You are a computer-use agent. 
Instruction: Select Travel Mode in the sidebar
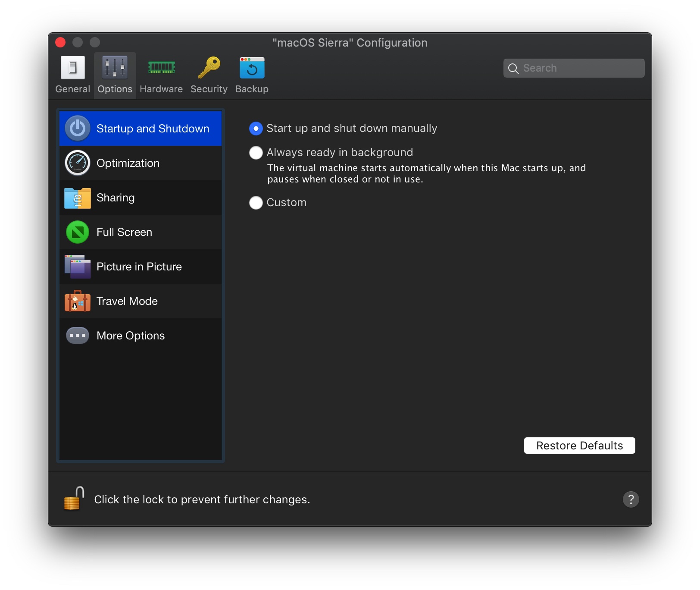(141, 301)
